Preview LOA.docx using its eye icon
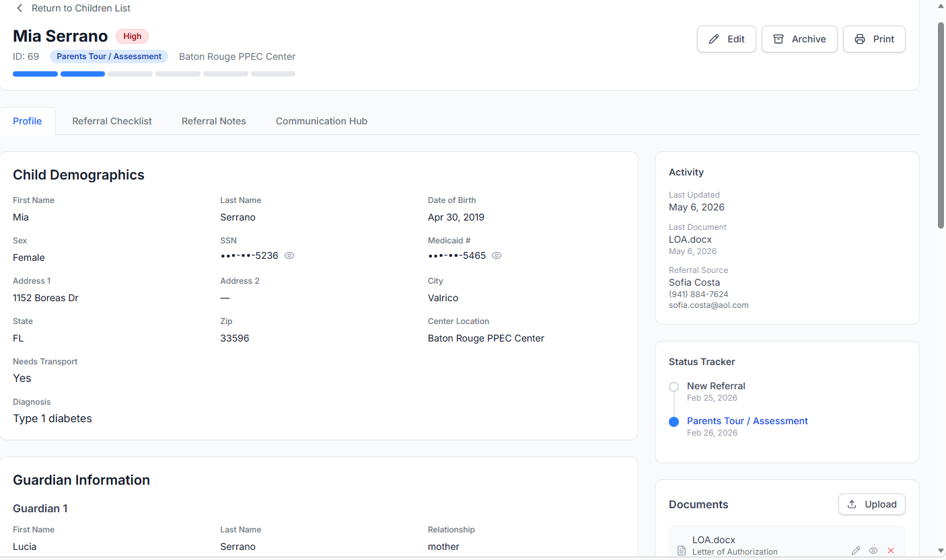The image size is (946, 560). click(x=873, y=551)
